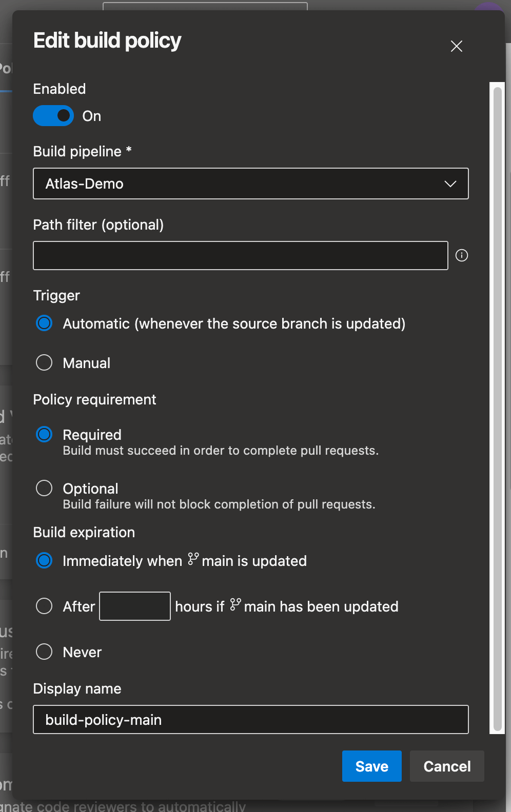Image resolution: width=511 pixels, height=812 pixels.
Task: Select Immediately when main is updated
Action: tap(44, 561)
